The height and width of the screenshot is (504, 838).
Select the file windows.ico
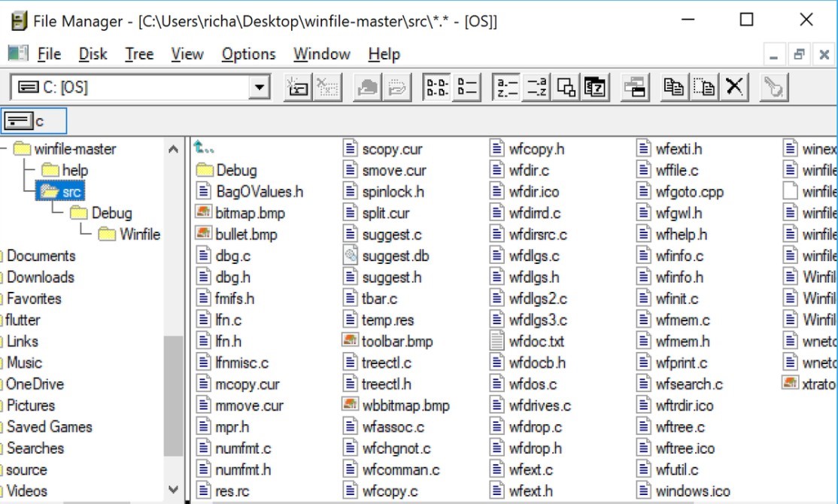(x=684, y=490)
